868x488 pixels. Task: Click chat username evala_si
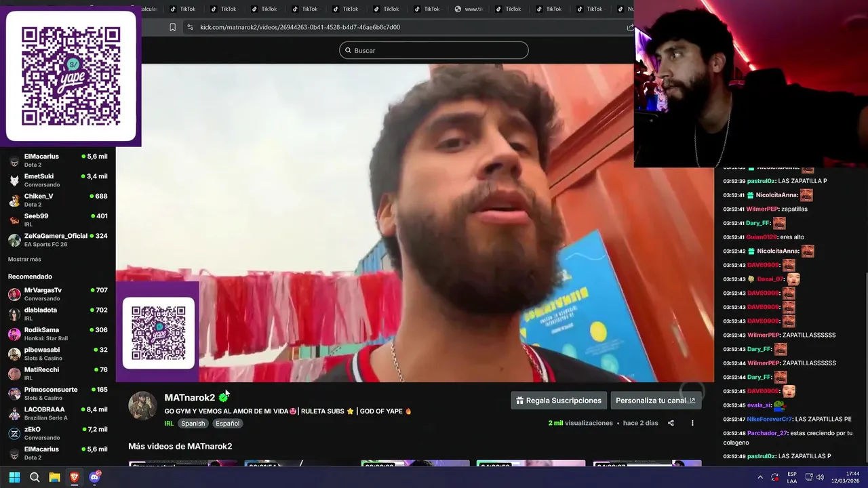(759, 405)
